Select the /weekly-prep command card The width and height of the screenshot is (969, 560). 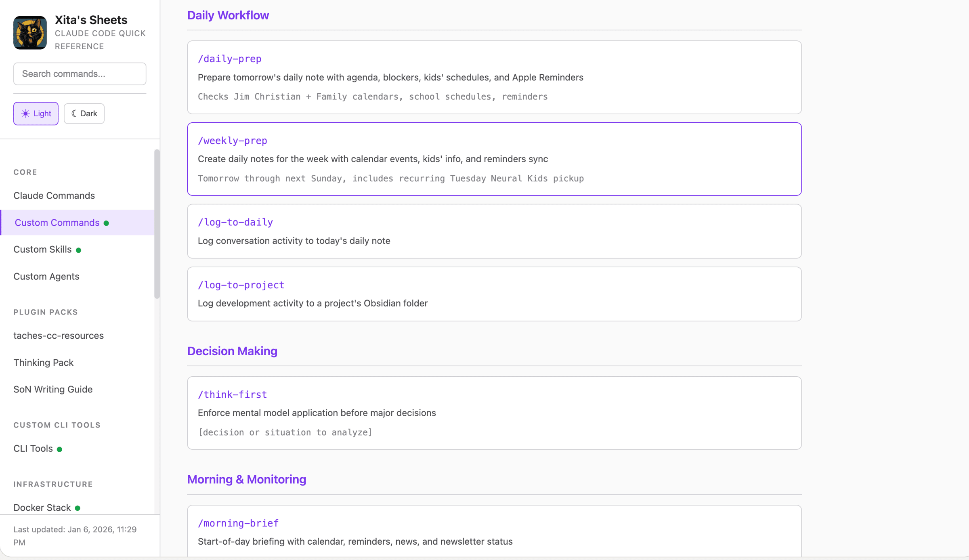(x=494, y=159)
